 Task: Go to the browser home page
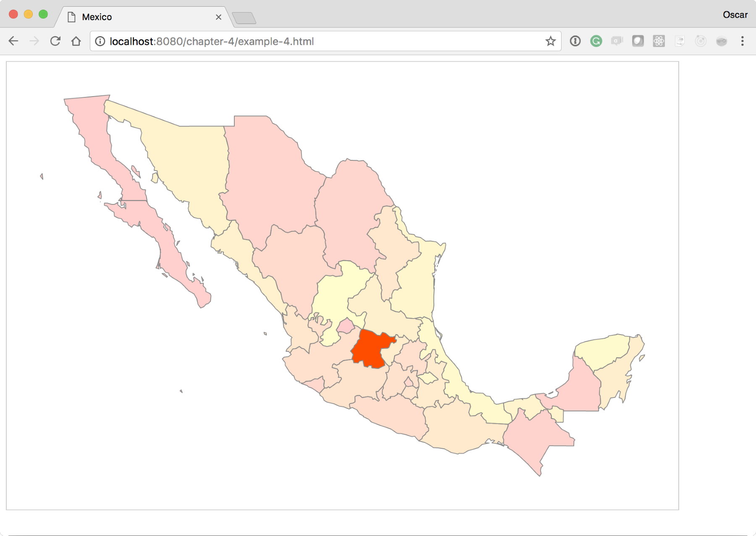[76, 41]
